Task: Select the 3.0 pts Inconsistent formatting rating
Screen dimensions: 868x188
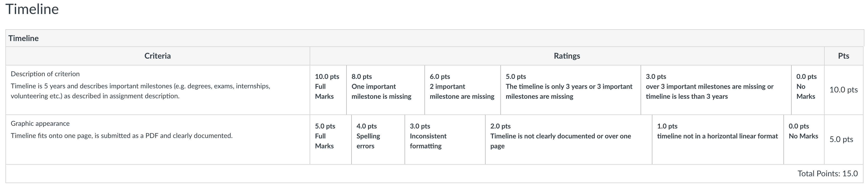Action: click(445, 140)
